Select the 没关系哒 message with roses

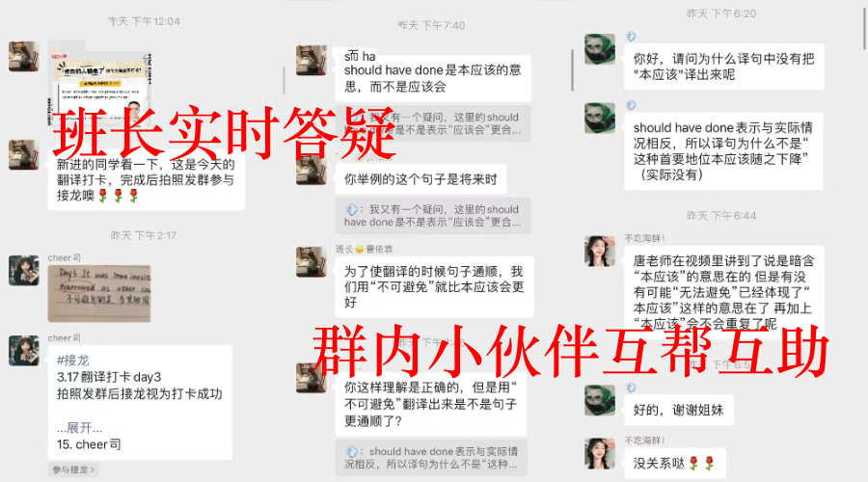point(674,463)
